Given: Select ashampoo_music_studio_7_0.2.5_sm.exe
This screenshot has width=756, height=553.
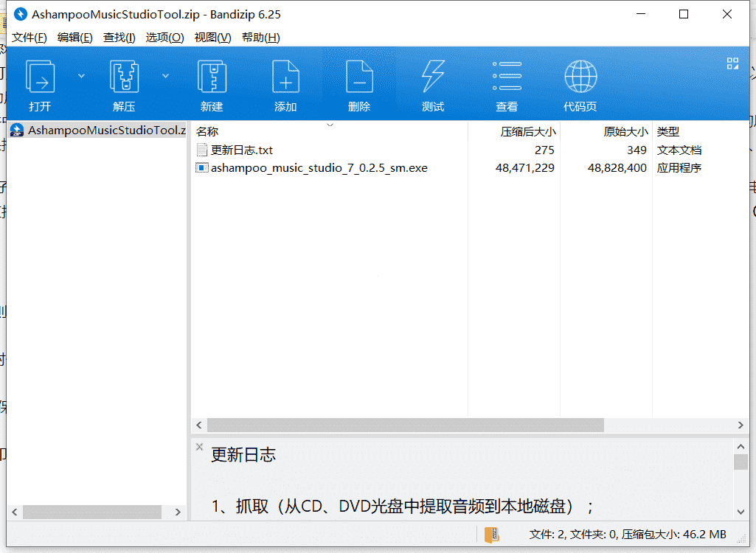Looking at the screenshot, I should [x=319, y=168].
